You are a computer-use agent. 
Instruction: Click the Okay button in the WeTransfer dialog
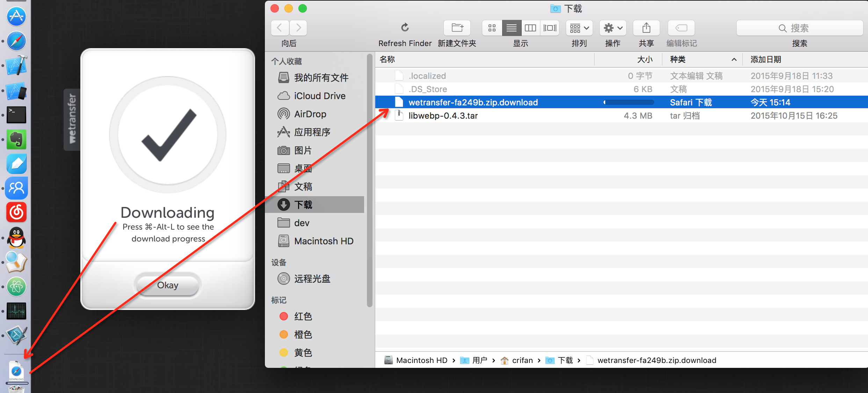(168, 285)
